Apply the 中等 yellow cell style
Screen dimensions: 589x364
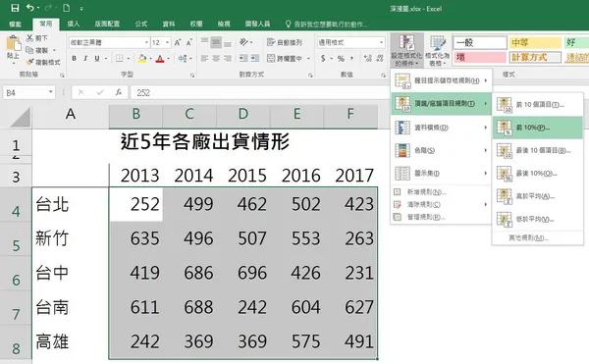(x=534, y=43)
